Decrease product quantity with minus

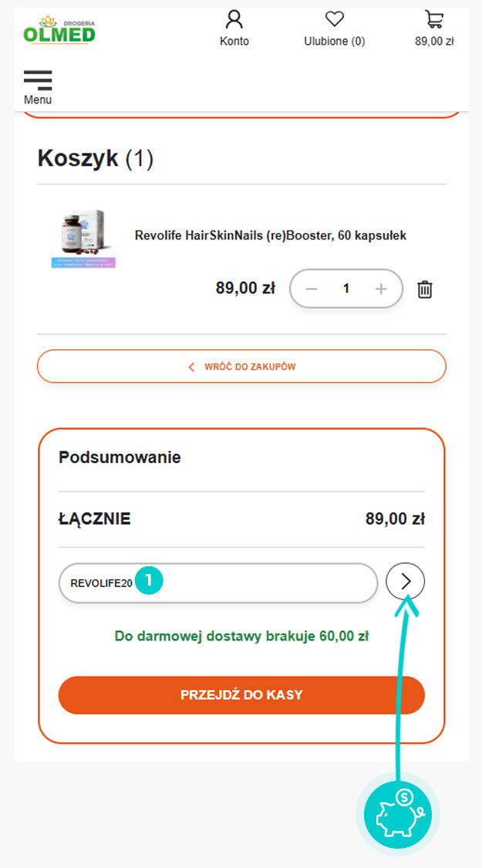click(x=312, y=289)
